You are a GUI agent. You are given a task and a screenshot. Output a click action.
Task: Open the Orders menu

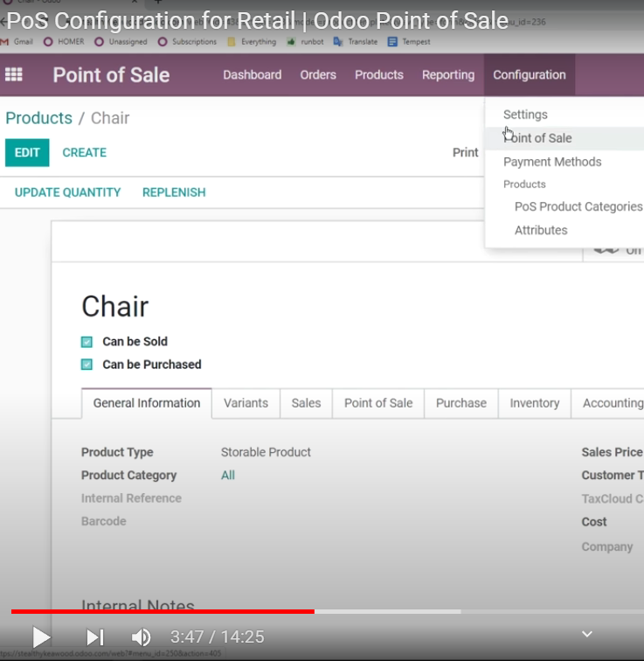318,75
